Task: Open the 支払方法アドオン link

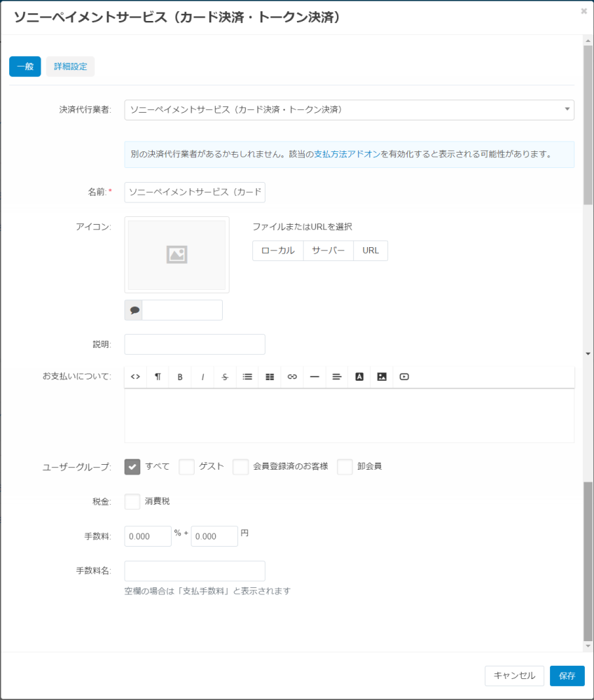Action: pyautogui.click(x=347, y=154)
